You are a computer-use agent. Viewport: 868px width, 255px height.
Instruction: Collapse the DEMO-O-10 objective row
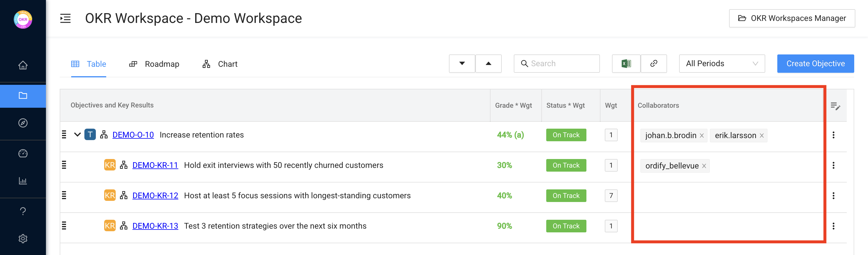tap(77, 135)
